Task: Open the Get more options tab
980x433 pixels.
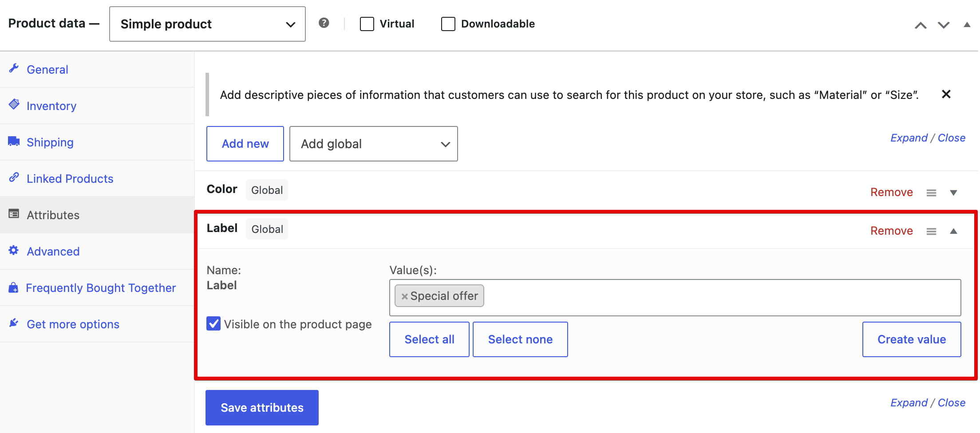Action: coord(97,324)
